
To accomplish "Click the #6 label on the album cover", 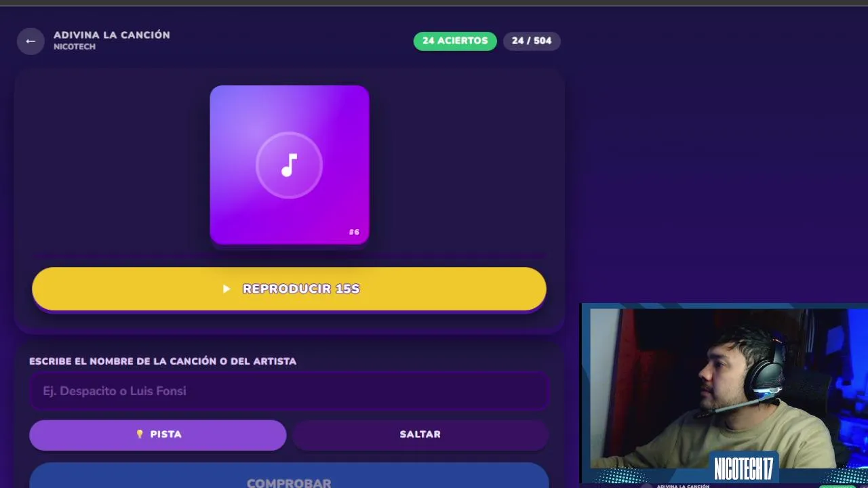I will pyautogui.click(x=354, y=232).
